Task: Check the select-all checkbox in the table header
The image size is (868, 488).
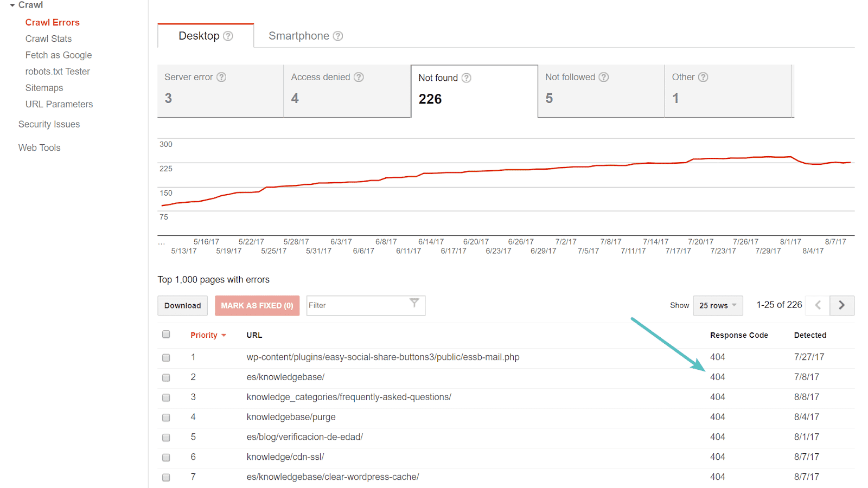Action: [166, 334]
